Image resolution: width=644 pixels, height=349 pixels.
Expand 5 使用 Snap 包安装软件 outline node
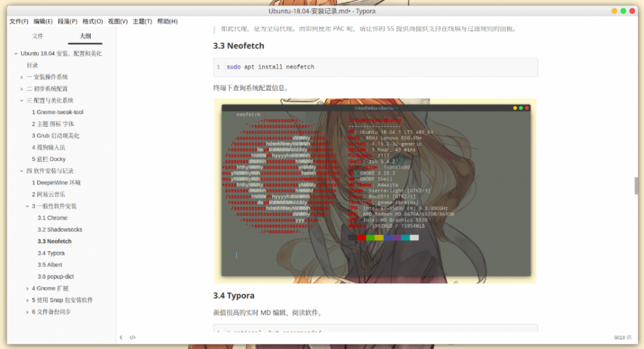(28, 301)
